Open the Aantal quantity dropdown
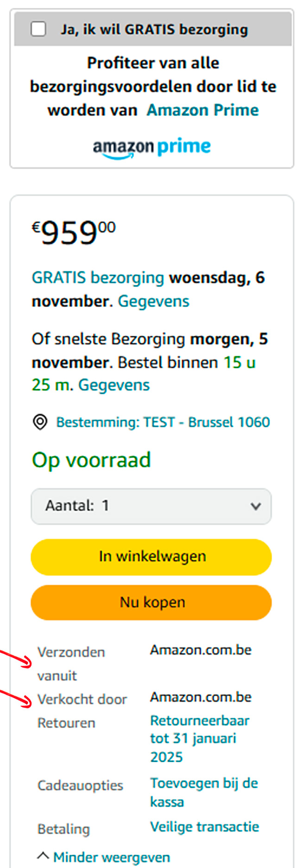Viewport: 299px width, 868px height. [x=151, y=506]
